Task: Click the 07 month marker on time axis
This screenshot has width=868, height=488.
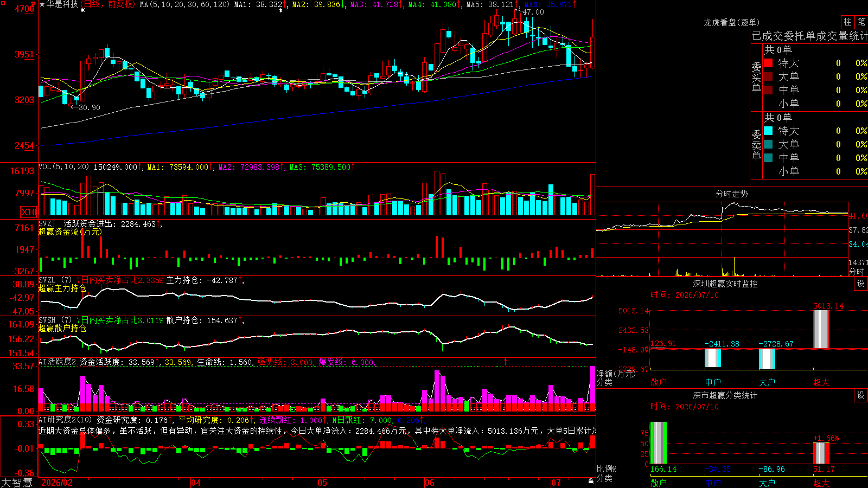Action: tap(556, 483)
